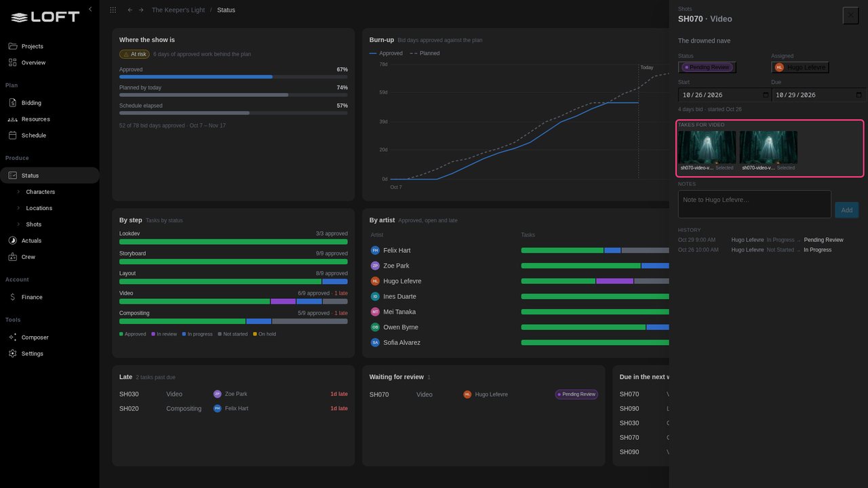This screenshot has width=868, height=488.
Task: Click the Add note button
Action: 846,210
